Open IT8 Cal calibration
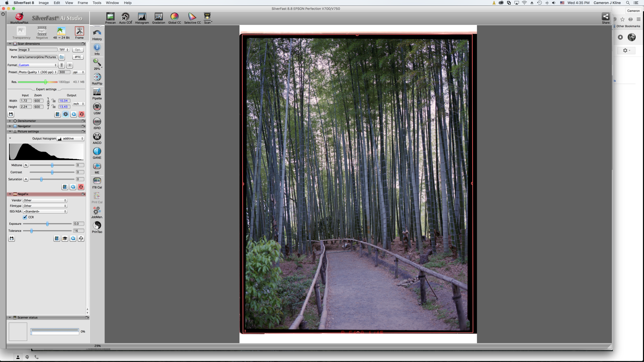 (x=97, y=183)
